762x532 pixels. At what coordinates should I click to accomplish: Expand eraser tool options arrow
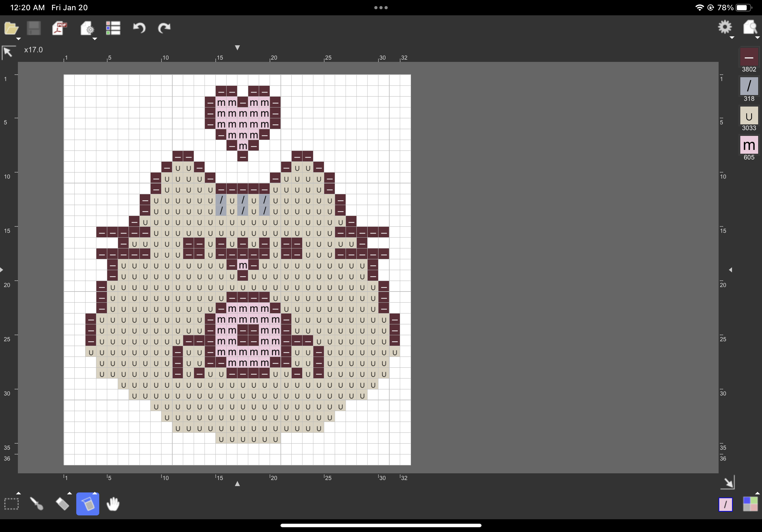tap(69, 493)
